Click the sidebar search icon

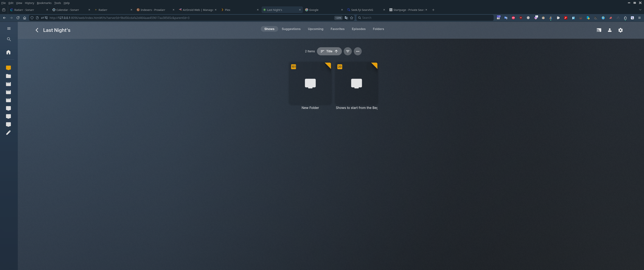pyautogui.click(x=9, y=39)
